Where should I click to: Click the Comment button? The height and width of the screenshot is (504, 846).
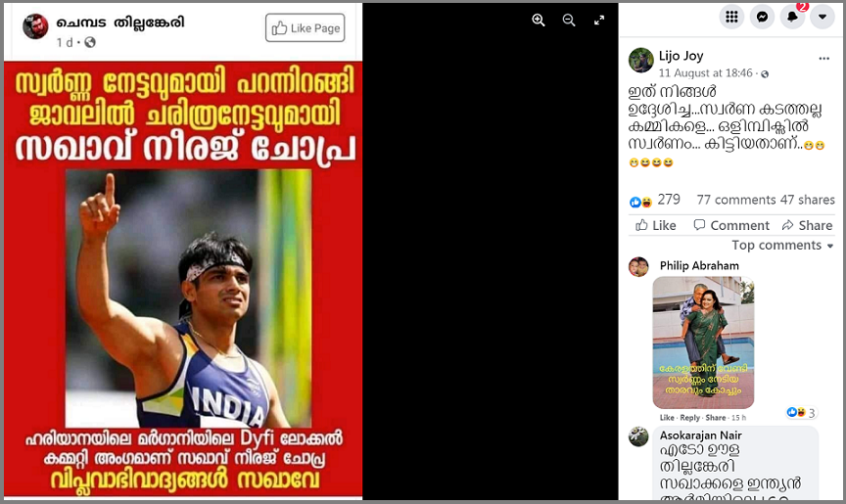(731, 225)
